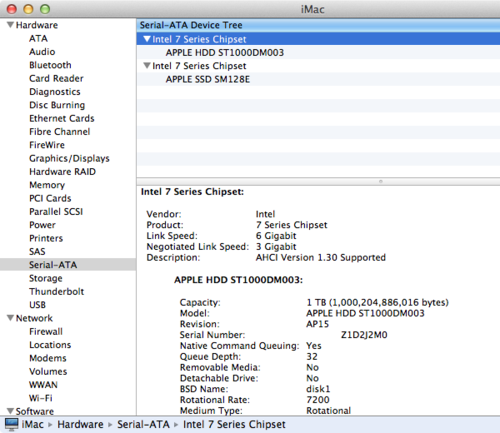The width and height of the screenshot is (500, 433).
Task: Collapse the selected Intel 7 Series Chipset row
Action: [147, 39]
